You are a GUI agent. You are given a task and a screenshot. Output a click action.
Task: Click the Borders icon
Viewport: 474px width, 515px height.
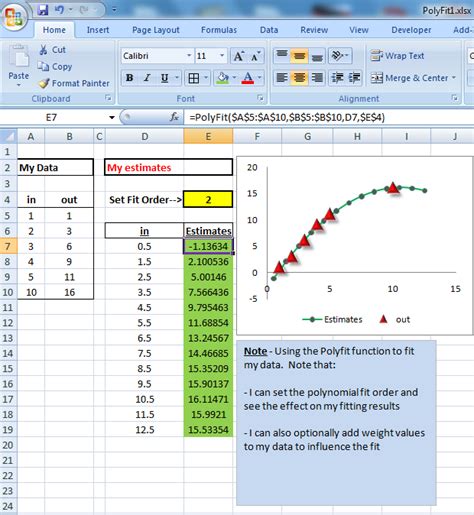coord(194,78)
